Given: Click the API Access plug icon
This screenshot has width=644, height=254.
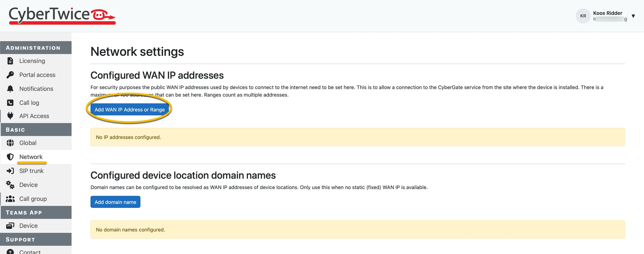Looking at the screenshot, I should (10, 116).
